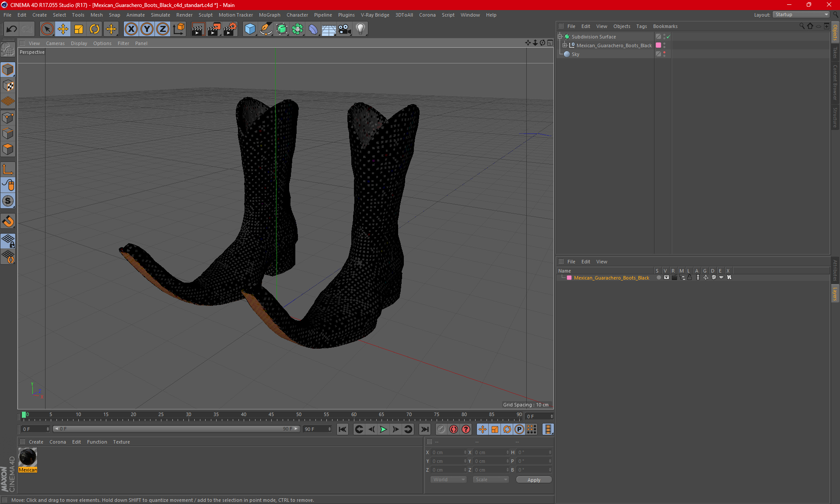This screenshot has height=504, width=840.
Task: Toggle the Subdivision Surface enable checkmark
Action: coord(668,37)
